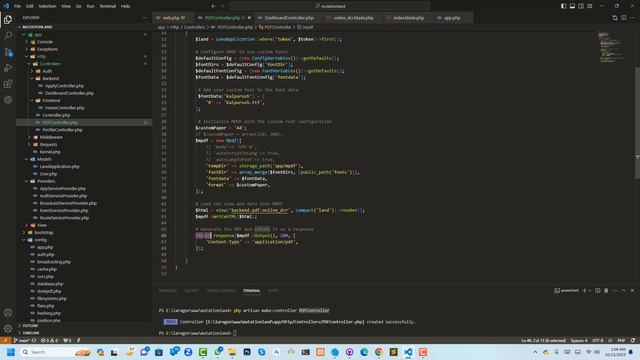This screenshot has width=640, height=360.
Task: Click the main branch indicator in status bar
Action: (x=21, y=340)
